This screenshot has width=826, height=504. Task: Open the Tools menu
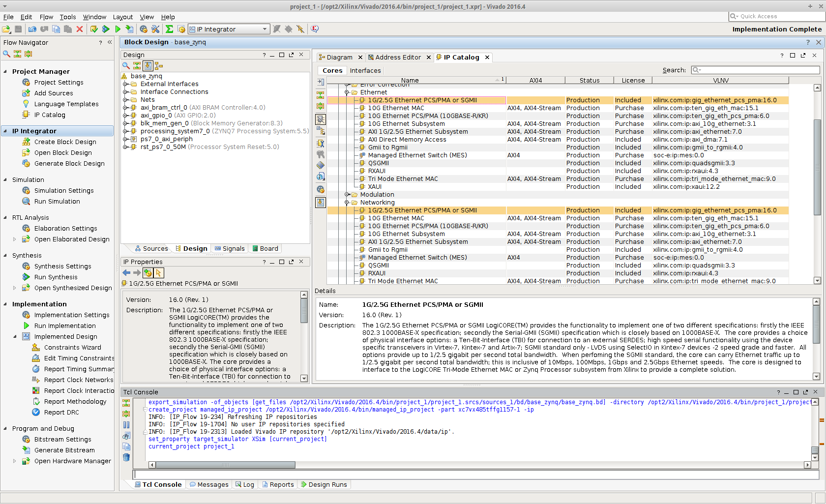click(x=68, y=17)
